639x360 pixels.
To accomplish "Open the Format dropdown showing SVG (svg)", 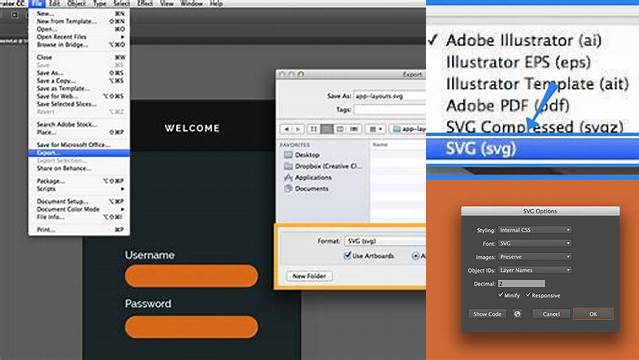I will (x=385, y=241).
